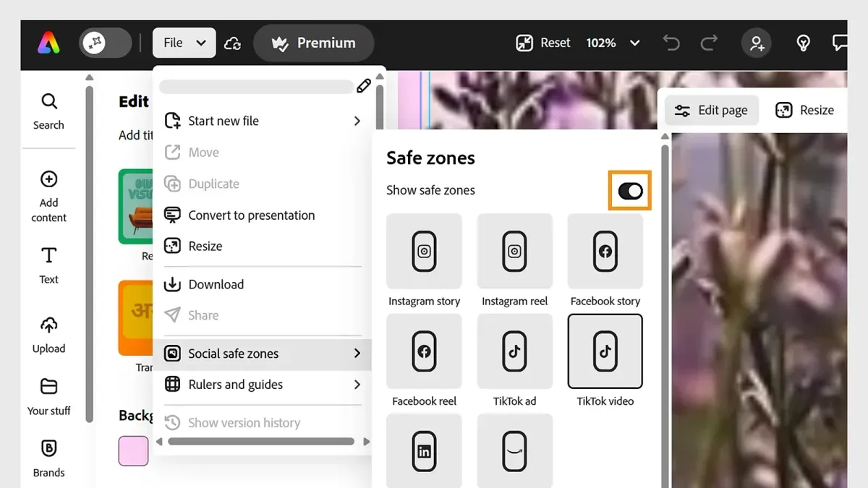This screenshot has width=868, height=488.
Task: Click the cloud sync status icon
Action: tap(232, 43)
